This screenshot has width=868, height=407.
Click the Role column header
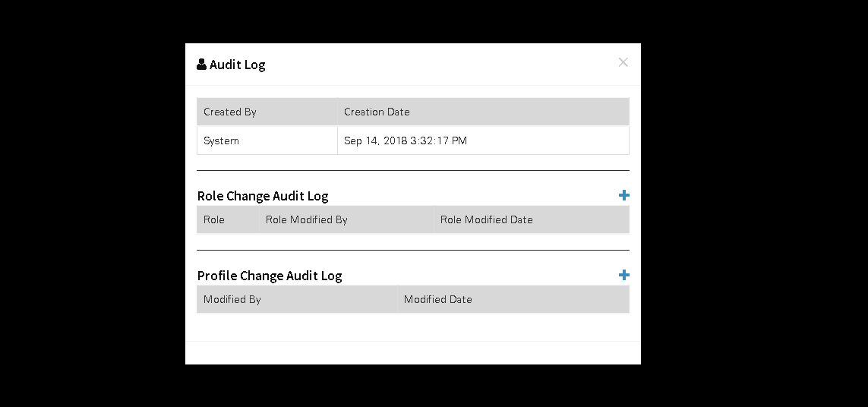pyautogui.click(x=228, y=220)
